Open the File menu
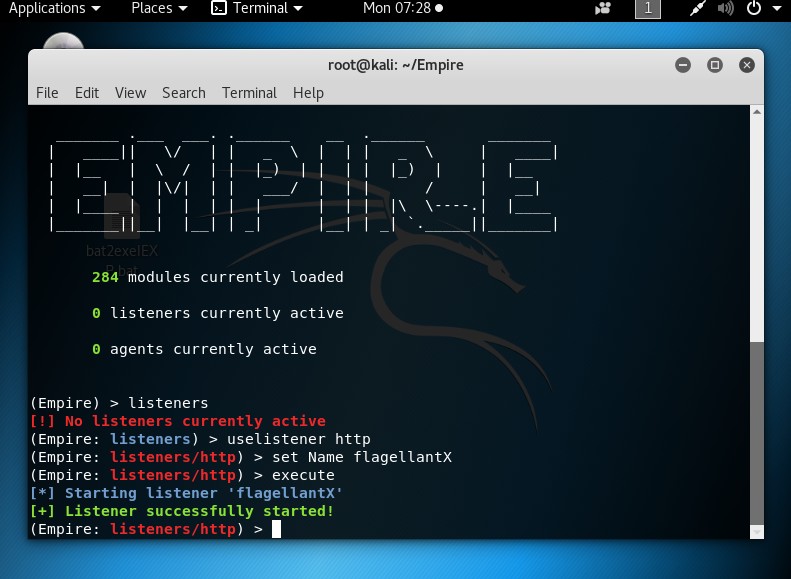 47,93
